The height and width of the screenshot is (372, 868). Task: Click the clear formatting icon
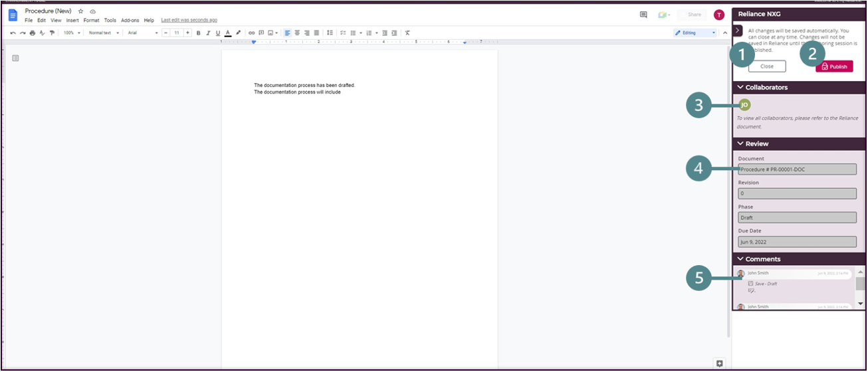click(x=407, y=33)
